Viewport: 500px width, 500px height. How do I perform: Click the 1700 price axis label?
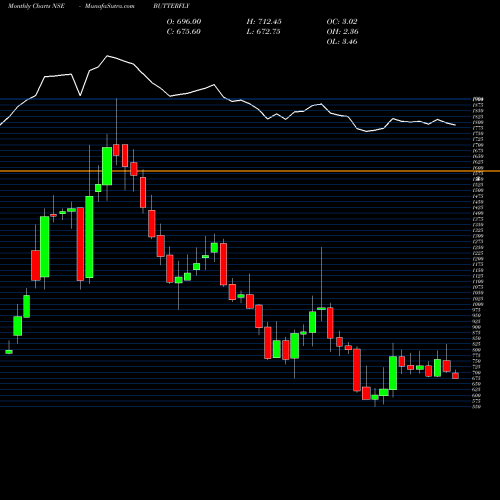pyautogui.click(x=478, y=145)
